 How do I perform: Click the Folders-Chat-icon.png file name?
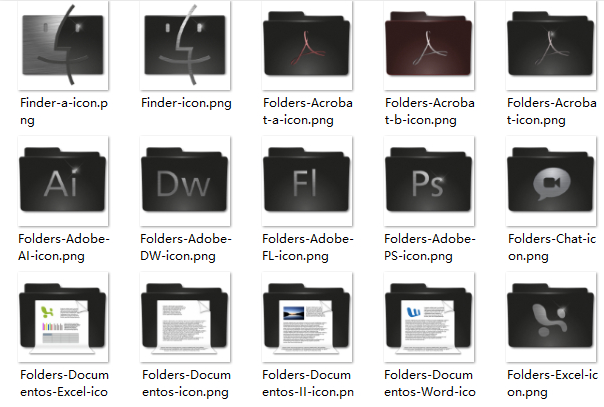(552, 247)
